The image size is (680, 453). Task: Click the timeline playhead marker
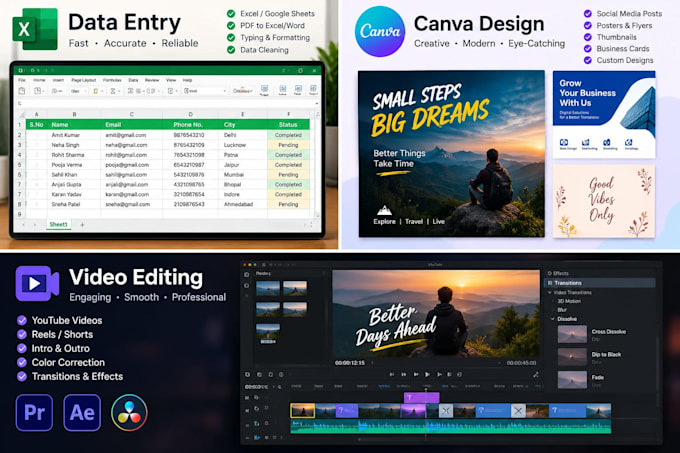425,389
